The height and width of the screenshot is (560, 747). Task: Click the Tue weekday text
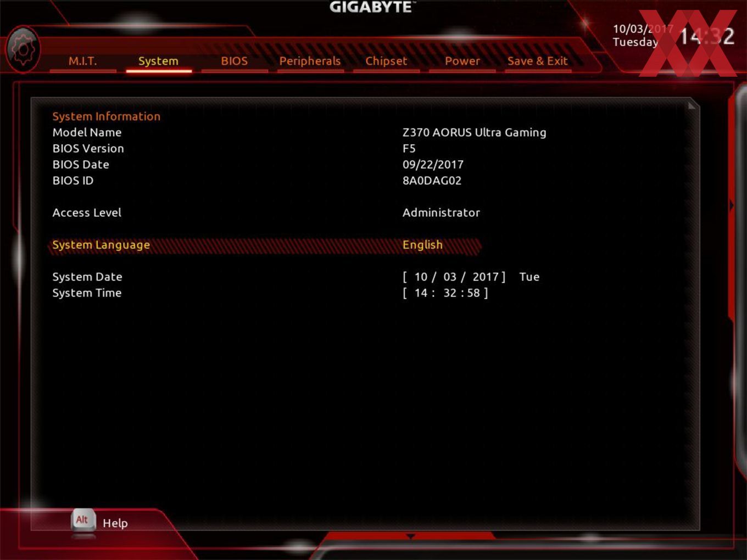point(529,277)
